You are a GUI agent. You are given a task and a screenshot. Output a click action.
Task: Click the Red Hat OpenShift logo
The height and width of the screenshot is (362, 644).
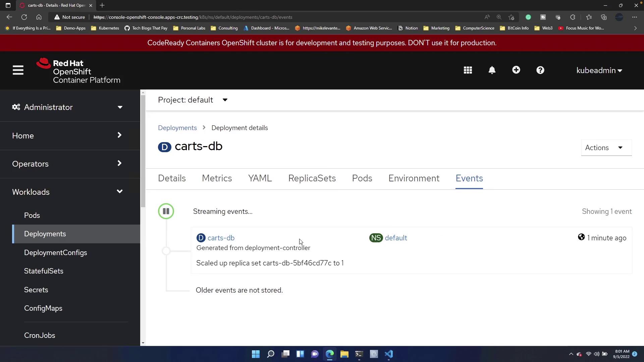click(78, 71)
